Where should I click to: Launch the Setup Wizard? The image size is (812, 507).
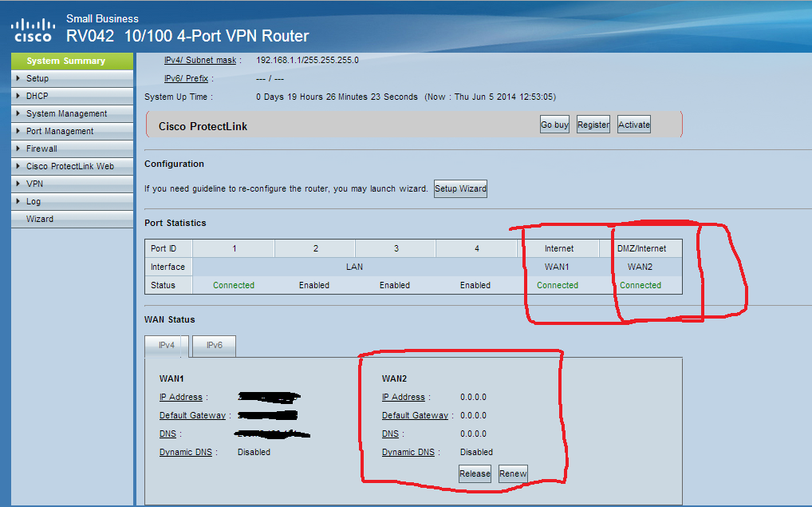[460, 188]
